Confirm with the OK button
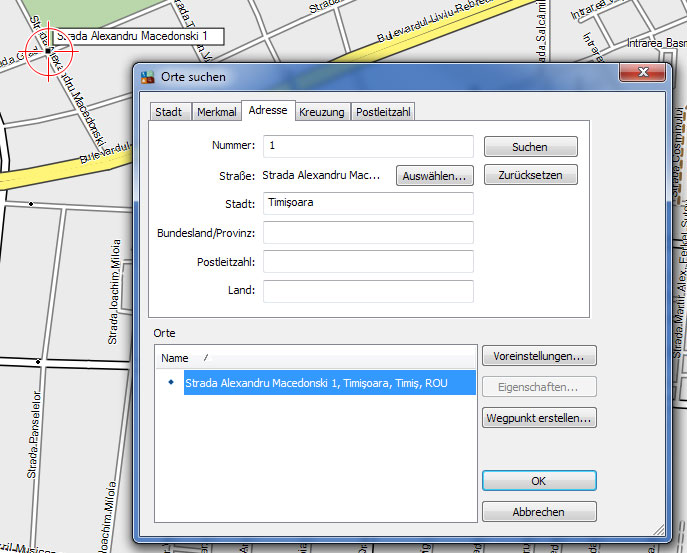This screenshot has height=553, width=687. click(x=539, y=481)
